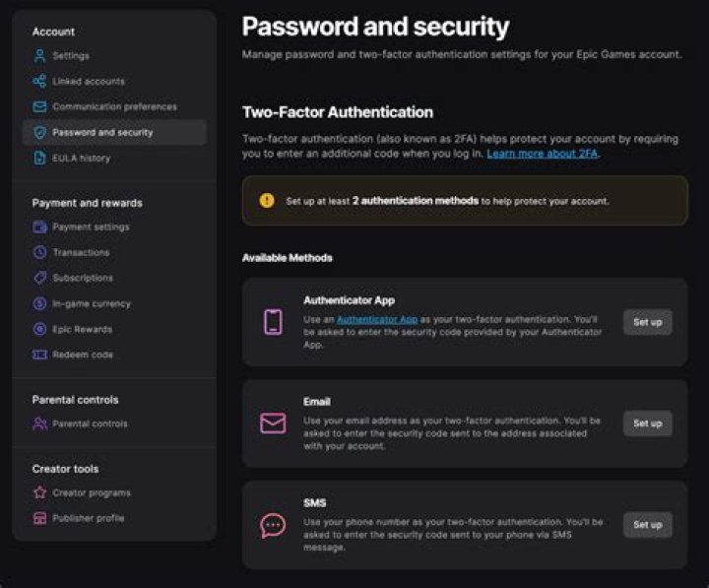Click the Creator programs star icon

point(39,493)
